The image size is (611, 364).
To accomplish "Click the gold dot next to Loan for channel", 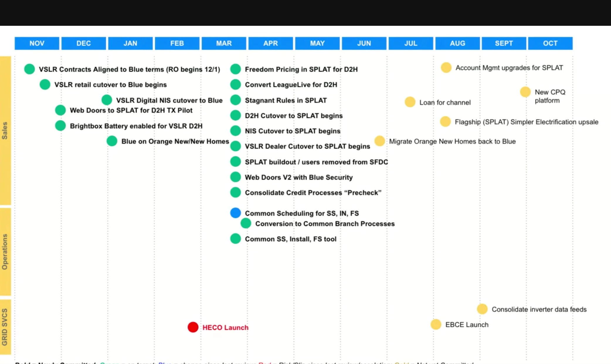I will coord(410,102).
